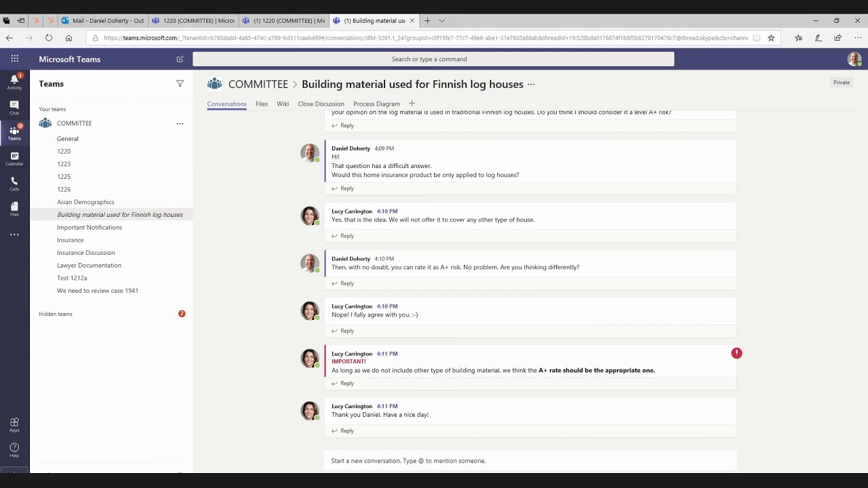Click the Private label button
The height and width of the screenshot is (488, 868).
842,83
